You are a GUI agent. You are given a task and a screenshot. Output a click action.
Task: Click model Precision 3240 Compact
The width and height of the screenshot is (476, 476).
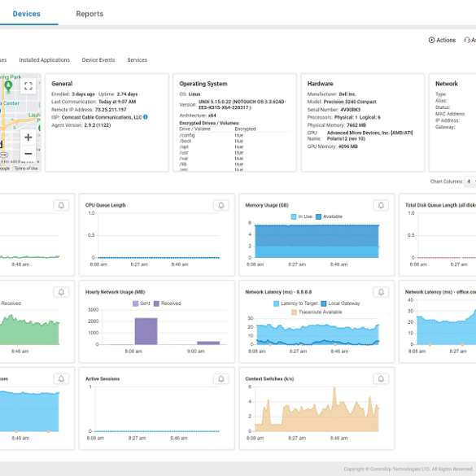click(x=350, y=102)
